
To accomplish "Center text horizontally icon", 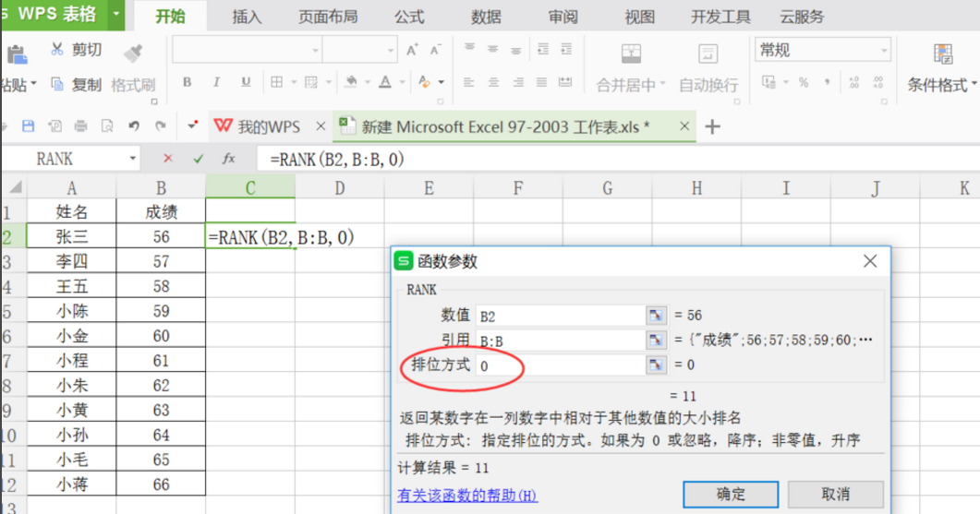I will click(x=493, y=82).
